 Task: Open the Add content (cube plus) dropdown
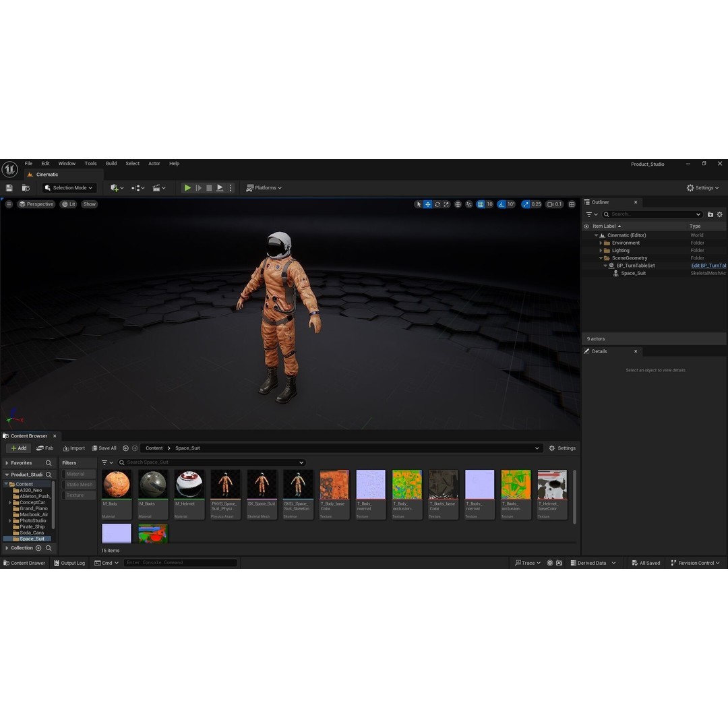pos(117,187)
